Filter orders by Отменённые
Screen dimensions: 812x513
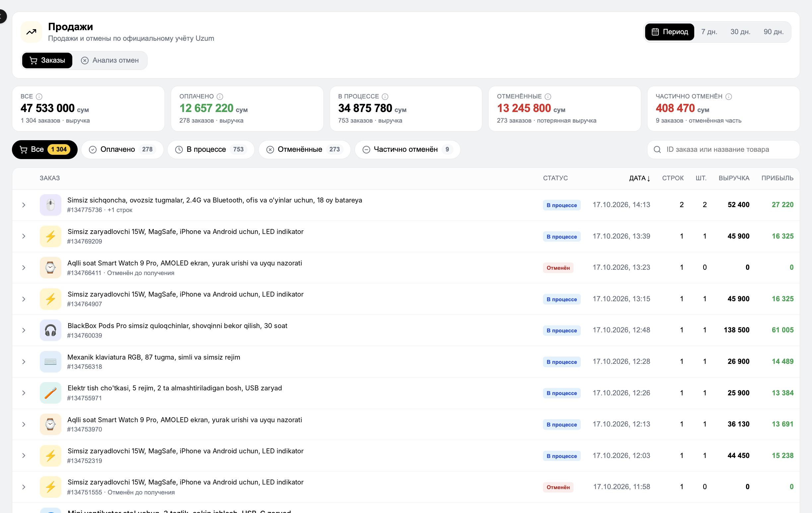click(304, 149)
